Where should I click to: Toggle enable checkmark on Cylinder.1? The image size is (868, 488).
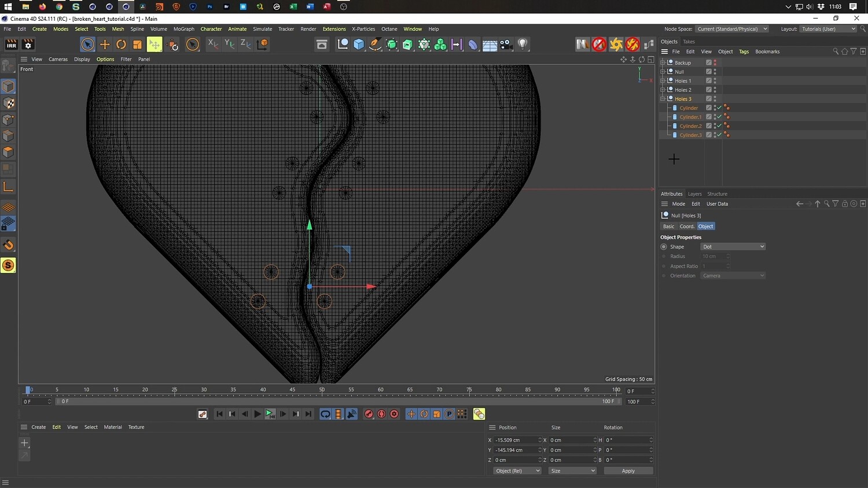(x=719, y=117)
